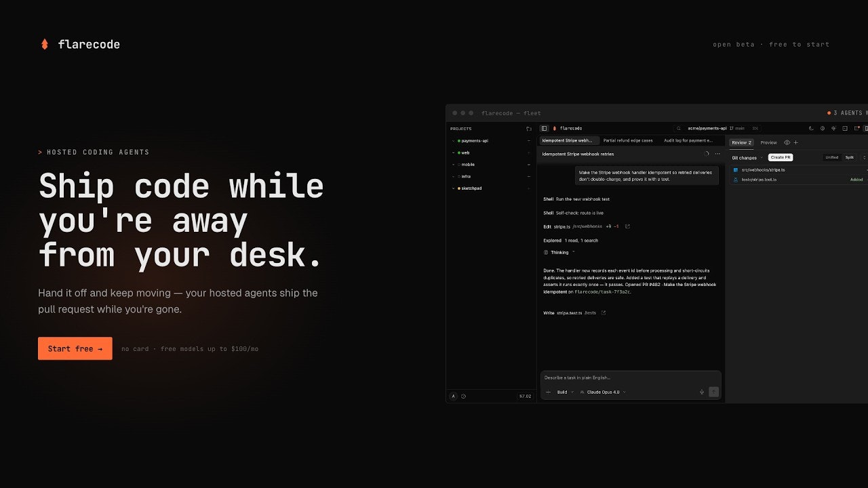Click the new project folder icon beside PROJECTS
Screen dimensions: 868x488
pyautogui.click(x=528, y=129)
